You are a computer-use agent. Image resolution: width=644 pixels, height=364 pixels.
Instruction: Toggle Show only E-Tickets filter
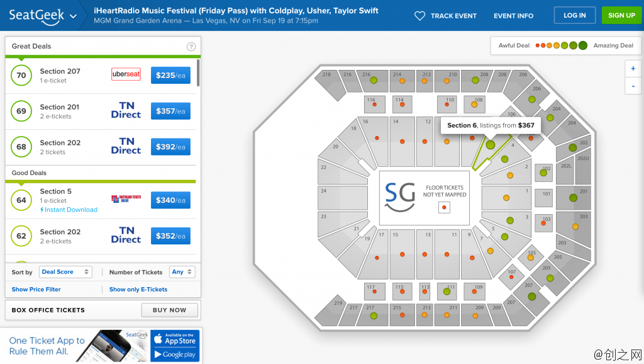[x=138, y=290]
